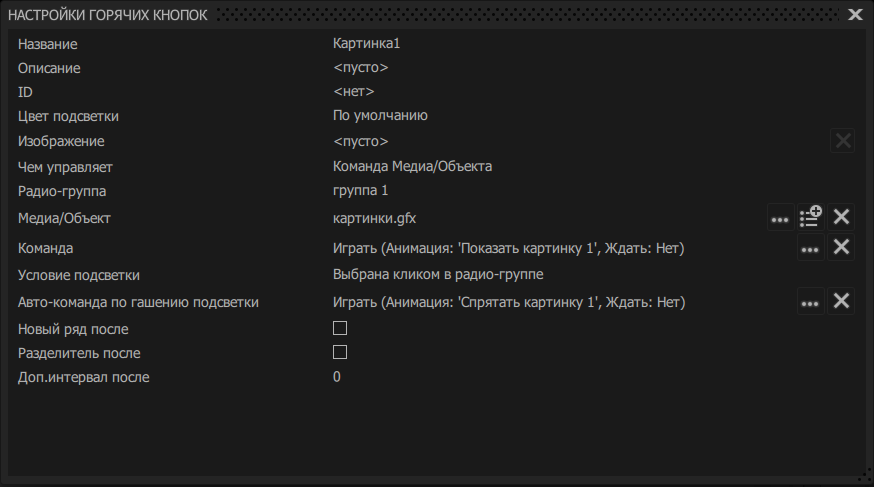Click the Изображение <пусто> value
The width and height of the screenshot is (874, 487).
click(360, 141)
